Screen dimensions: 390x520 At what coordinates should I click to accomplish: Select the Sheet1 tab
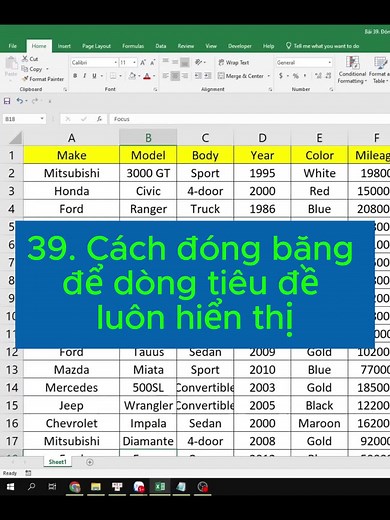(58, 462)
